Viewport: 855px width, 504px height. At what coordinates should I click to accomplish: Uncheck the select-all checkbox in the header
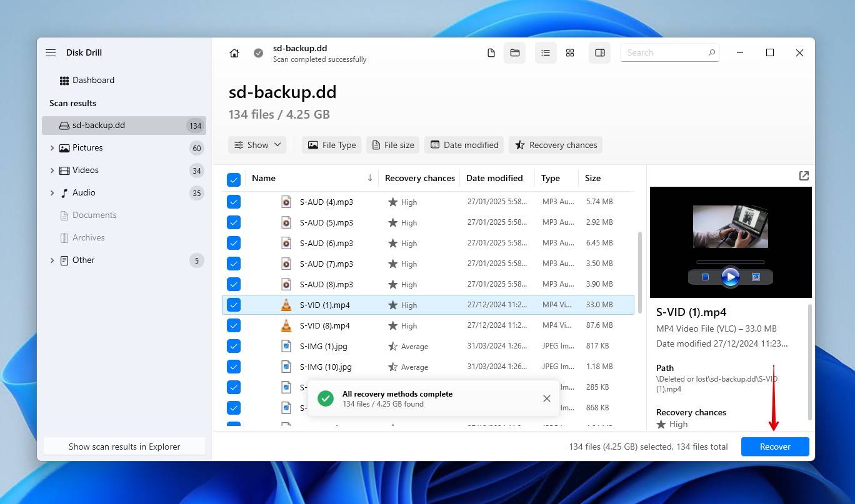click(x=233, y=179)
